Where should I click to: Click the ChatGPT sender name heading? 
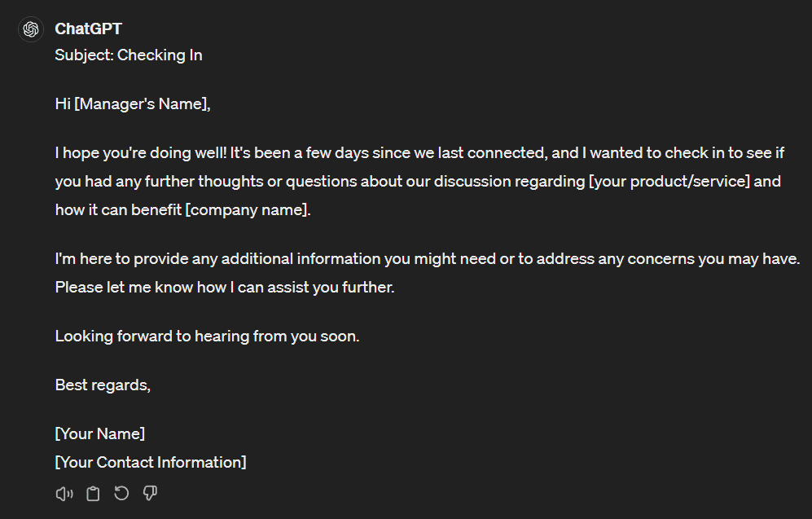(x=88, y=29)
